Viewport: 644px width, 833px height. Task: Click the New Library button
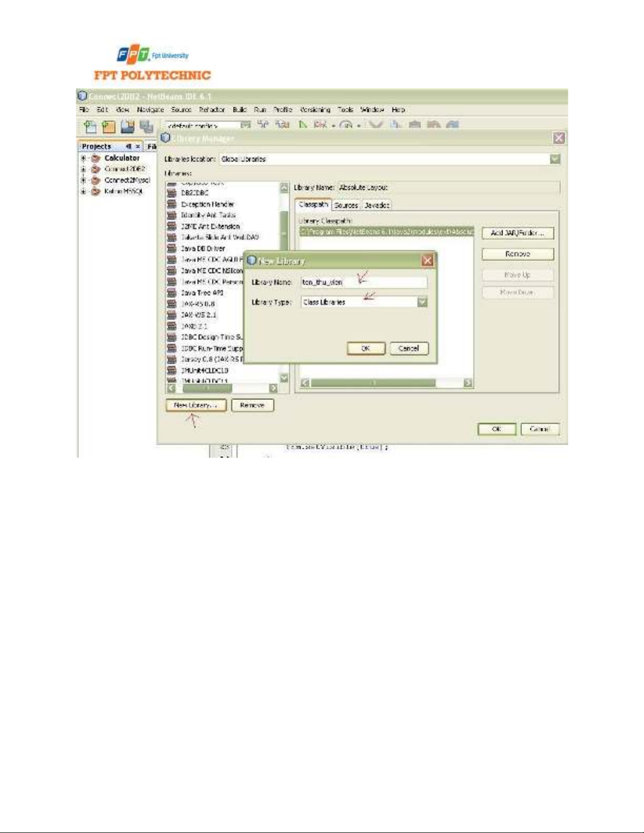(x=196, y=405)
